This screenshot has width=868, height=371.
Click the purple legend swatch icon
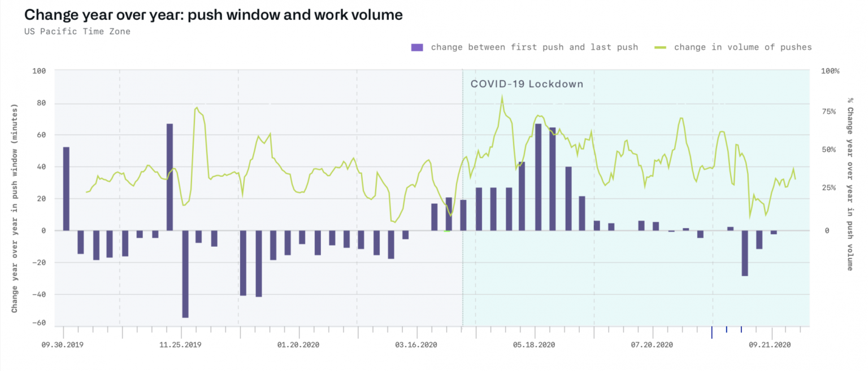coord(416,47)
